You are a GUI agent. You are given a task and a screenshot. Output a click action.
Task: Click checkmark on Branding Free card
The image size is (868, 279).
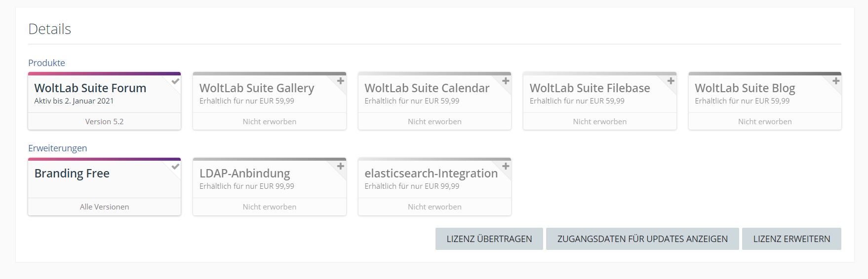click(175, 167)
